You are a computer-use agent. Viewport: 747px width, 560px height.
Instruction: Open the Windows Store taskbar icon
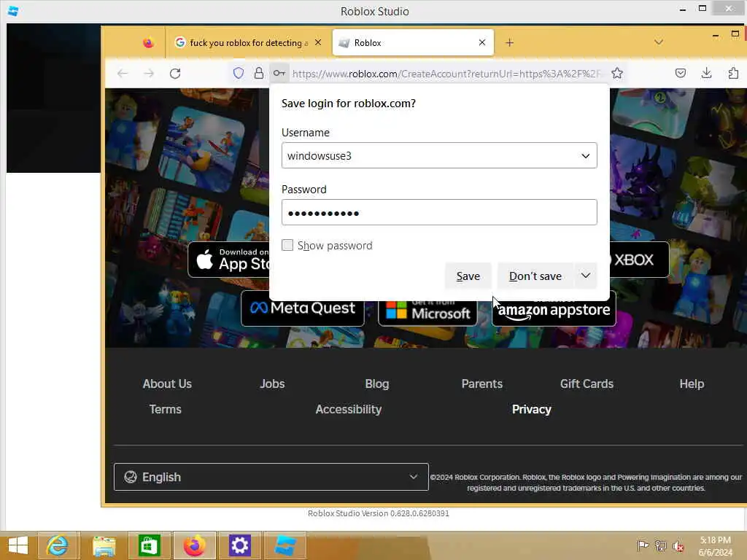149,545
